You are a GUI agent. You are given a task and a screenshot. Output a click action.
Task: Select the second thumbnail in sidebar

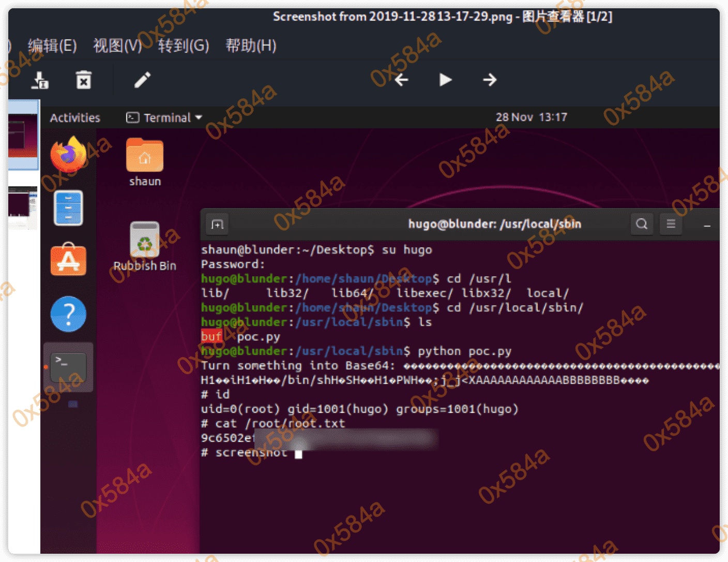tap(23, 207)
